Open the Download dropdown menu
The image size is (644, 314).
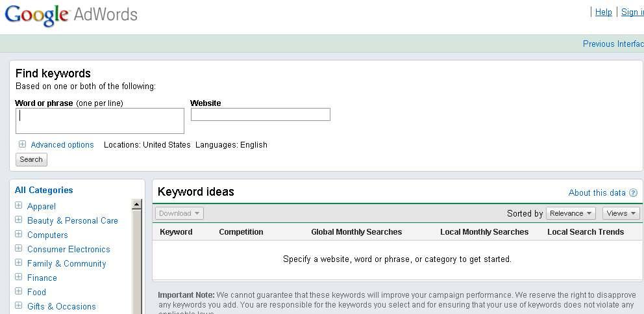179,213
